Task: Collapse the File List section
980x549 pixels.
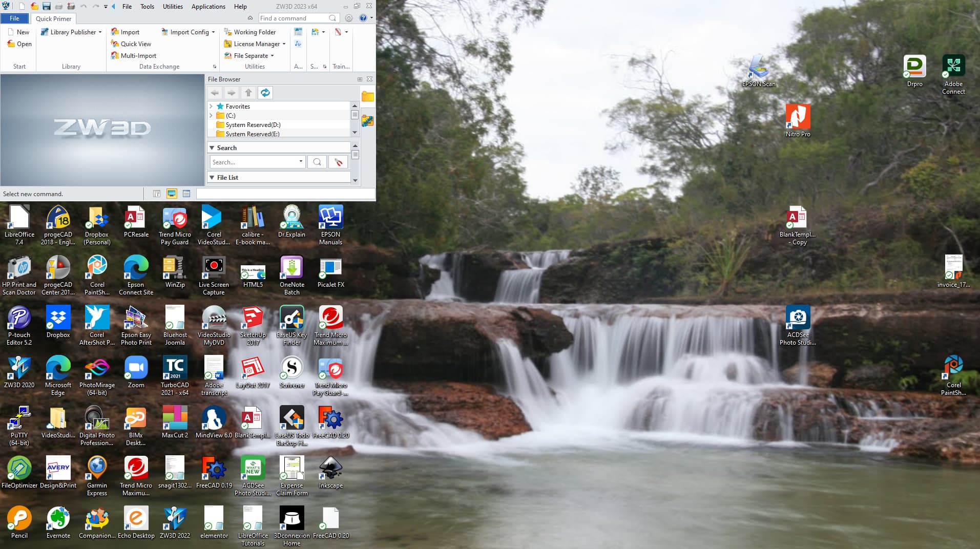Action: (x=212, y=178)
